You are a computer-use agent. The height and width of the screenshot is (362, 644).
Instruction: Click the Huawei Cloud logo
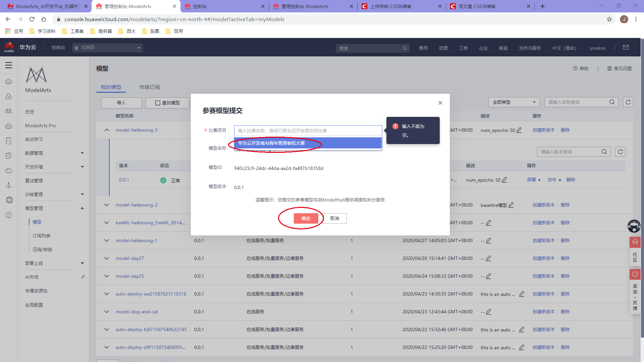click(x=9, y=47)
